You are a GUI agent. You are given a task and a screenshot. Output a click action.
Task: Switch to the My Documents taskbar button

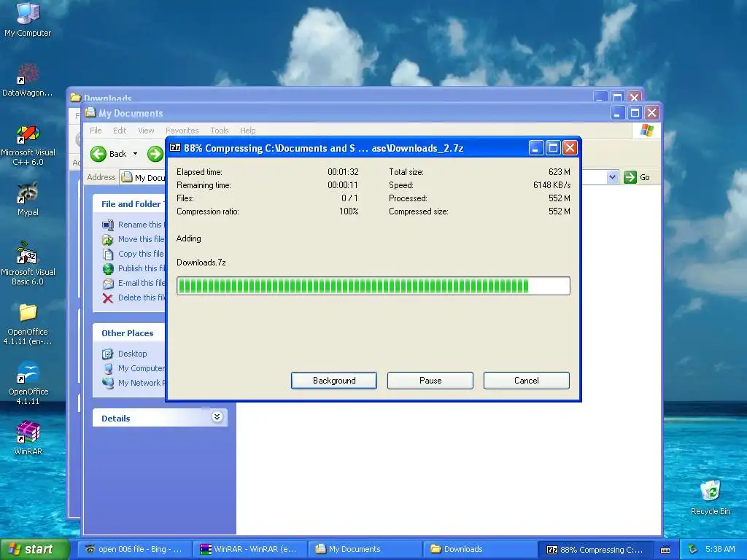[365, 550]
